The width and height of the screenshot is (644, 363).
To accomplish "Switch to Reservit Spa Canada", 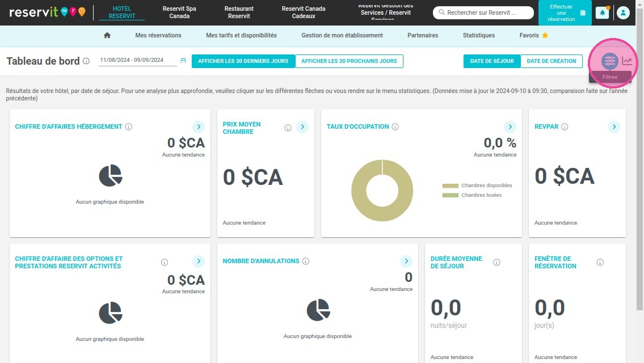I will pos(179,12).
